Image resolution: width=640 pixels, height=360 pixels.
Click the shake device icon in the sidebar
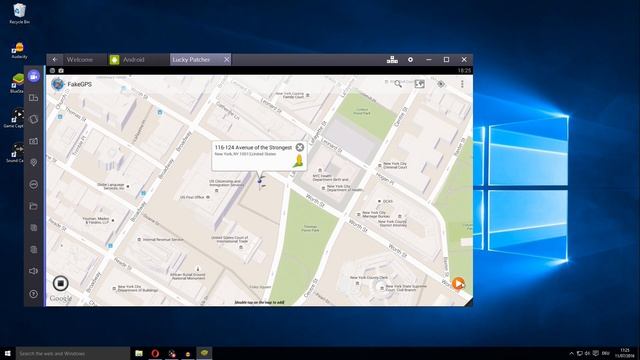tap(33, 119)
